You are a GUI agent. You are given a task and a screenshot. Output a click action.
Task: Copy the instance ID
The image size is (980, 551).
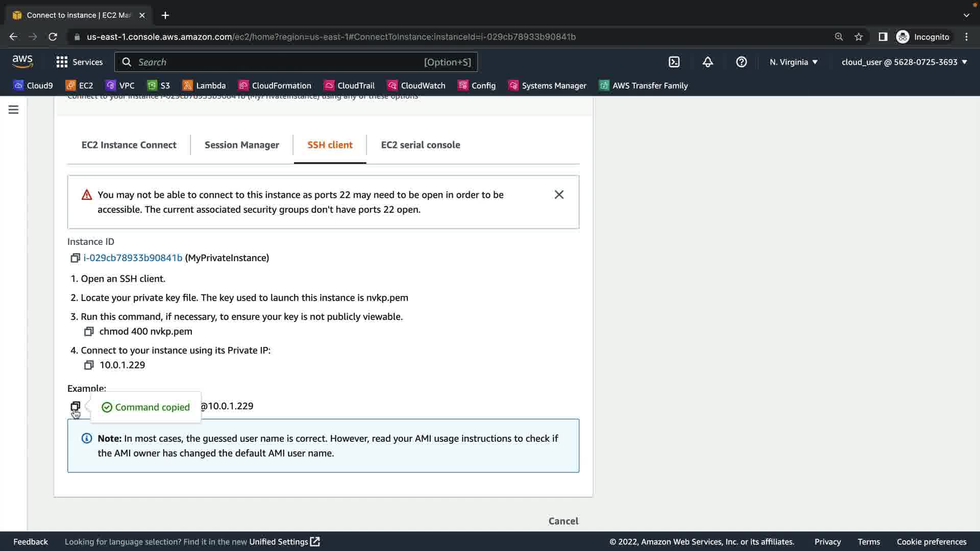(x=75, y=258)
